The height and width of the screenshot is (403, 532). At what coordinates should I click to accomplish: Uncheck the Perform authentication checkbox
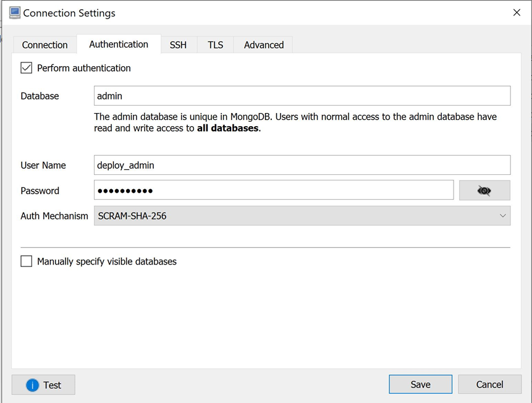27,68
